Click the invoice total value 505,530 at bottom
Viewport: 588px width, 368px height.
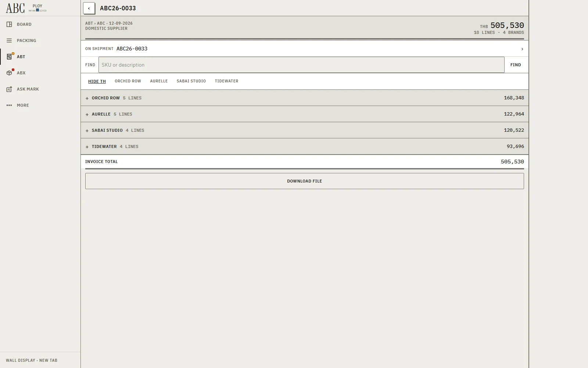pos(512,162)
